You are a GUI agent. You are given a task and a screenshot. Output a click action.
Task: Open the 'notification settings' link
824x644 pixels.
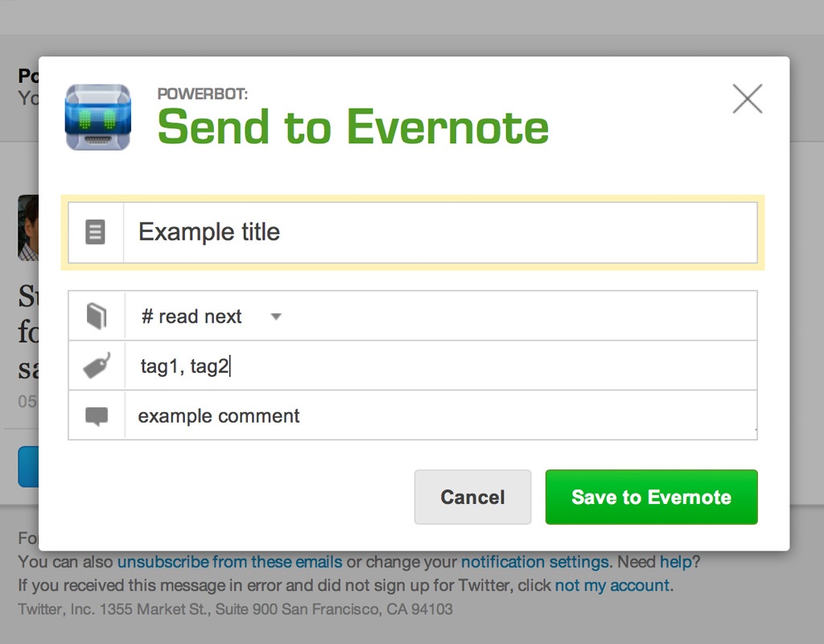534,562
